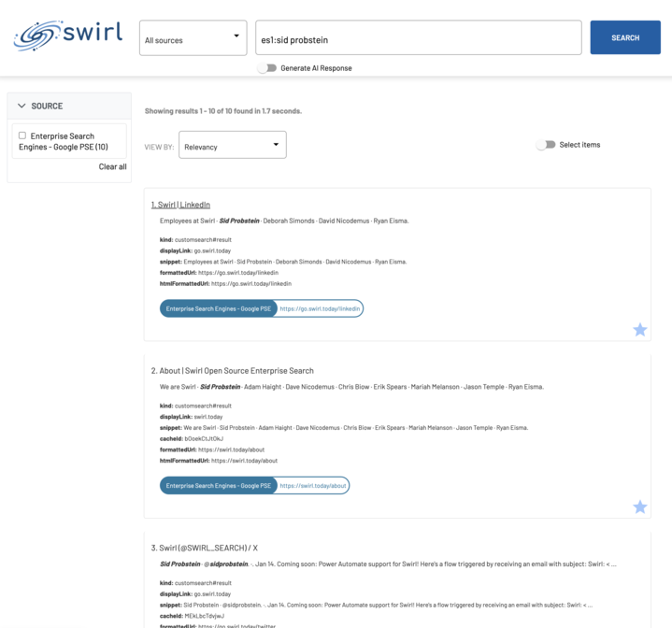Open the go.swirl.today/linkedin URL pill
The width and height of the screenshot is (672, 628).
pyautogui.click(x=320, y=308)
